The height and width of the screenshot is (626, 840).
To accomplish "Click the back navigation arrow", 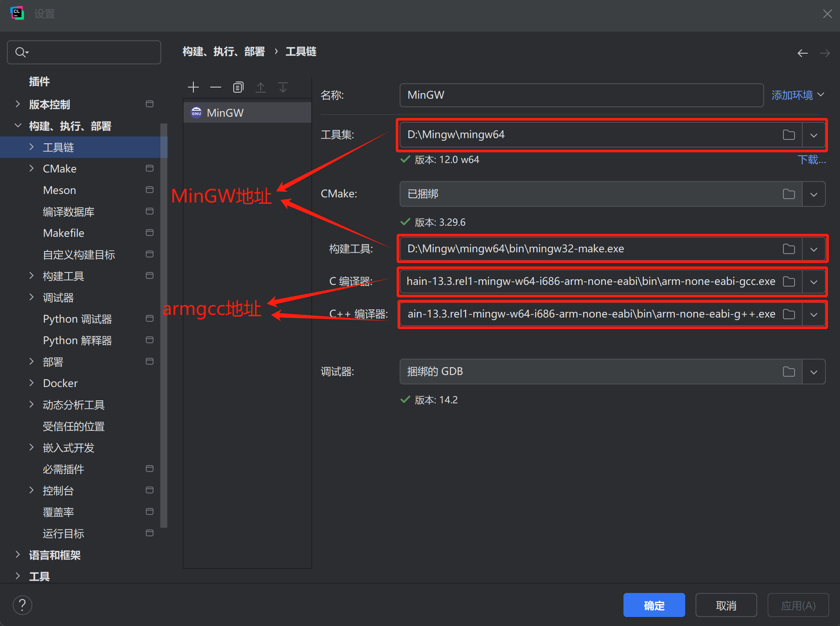I will (x=802, y=53).
